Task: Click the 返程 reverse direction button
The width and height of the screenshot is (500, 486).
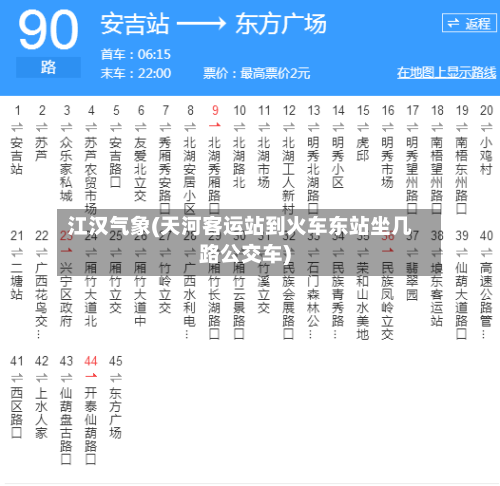Action: [x=469, y=23]
